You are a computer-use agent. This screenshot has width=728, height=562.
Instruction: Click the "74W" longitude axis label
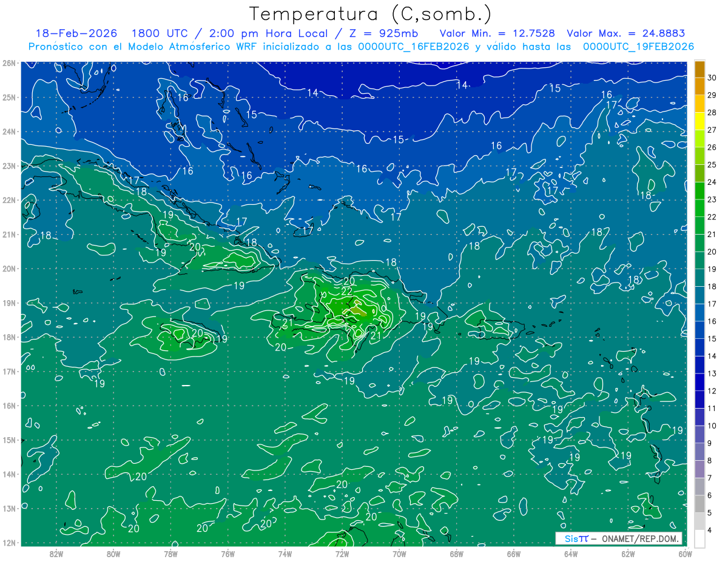285,554
